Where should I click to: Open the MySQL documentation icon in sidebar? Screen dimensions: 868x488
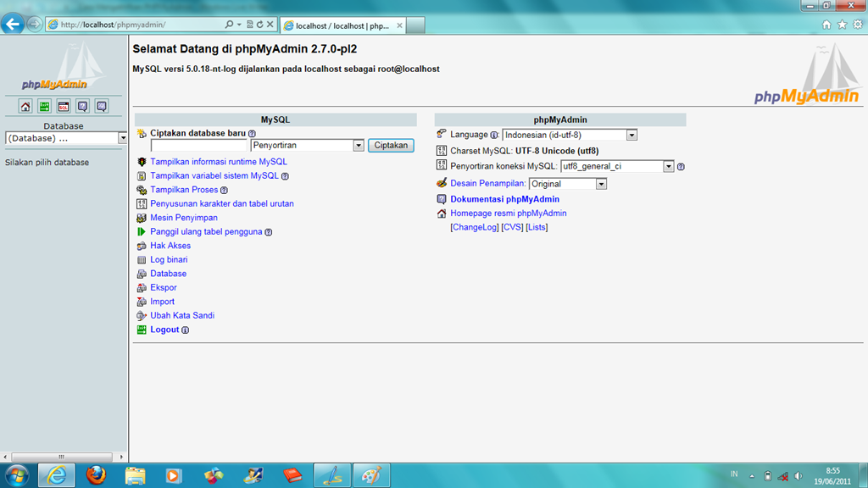[x=102, y=106]
